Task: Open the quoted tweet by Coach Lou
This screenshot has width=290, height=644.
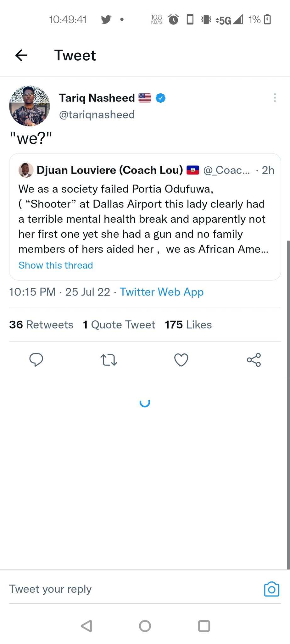Action: [145, 217]
